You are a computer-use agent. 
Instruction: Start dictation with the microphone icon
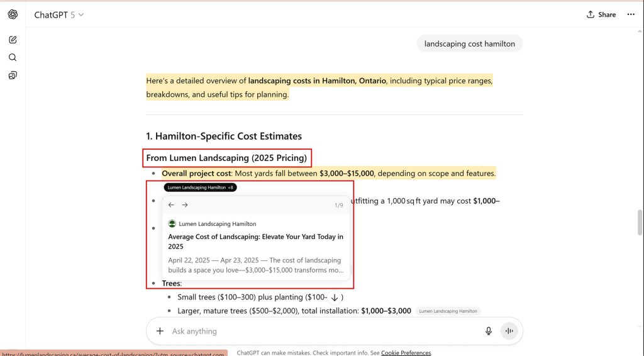[x=489, y=331]
